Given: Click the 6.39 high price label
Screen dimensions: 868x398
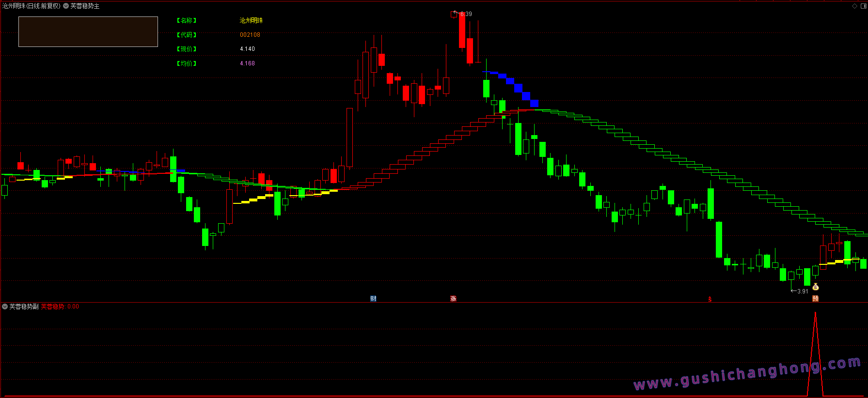Looking at the screenshot, I should tap(466, 14).
